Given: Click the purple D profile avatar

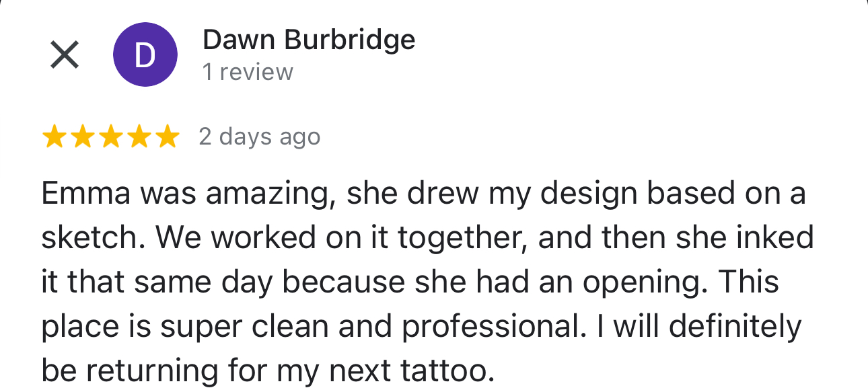Looking at the screenshot, I should point(145,54).
